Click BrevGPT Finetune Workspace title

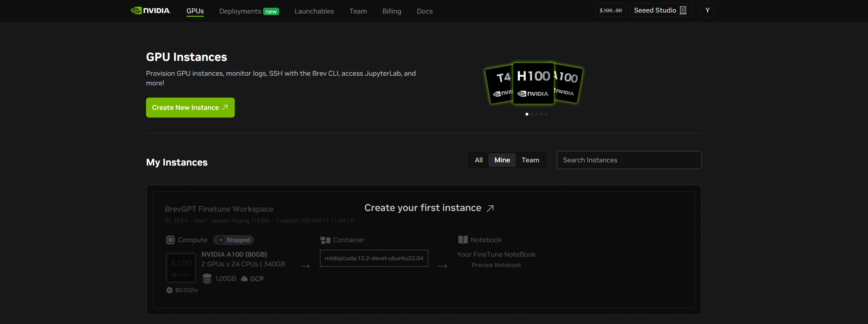click(x=219, y=209)
